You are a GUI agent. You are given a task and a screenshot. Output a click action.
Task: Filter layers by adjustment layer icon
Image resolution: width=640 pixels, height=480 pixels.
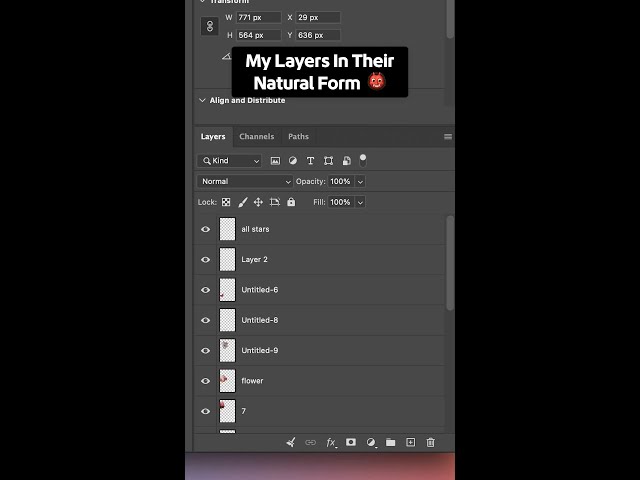click(x=293, y=161)
